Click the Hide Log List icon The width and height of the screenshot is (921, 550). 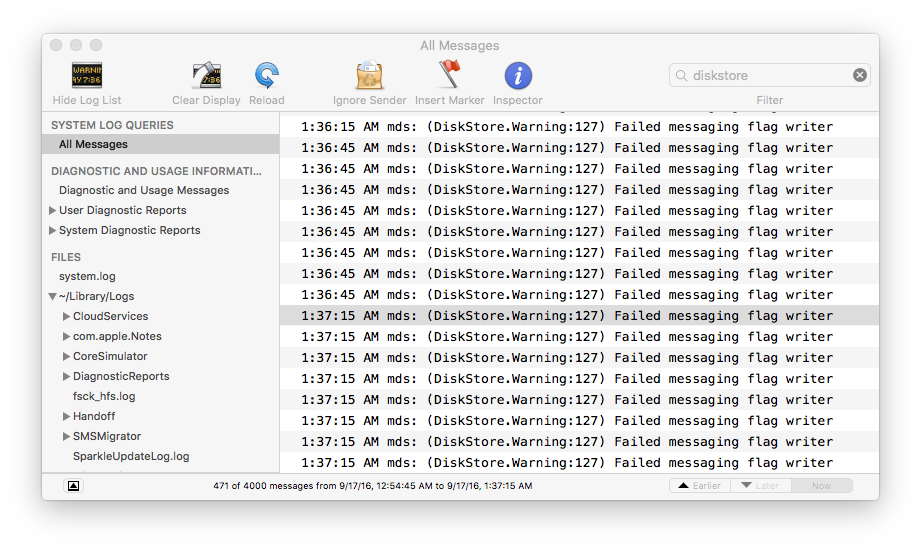[87, 75]
